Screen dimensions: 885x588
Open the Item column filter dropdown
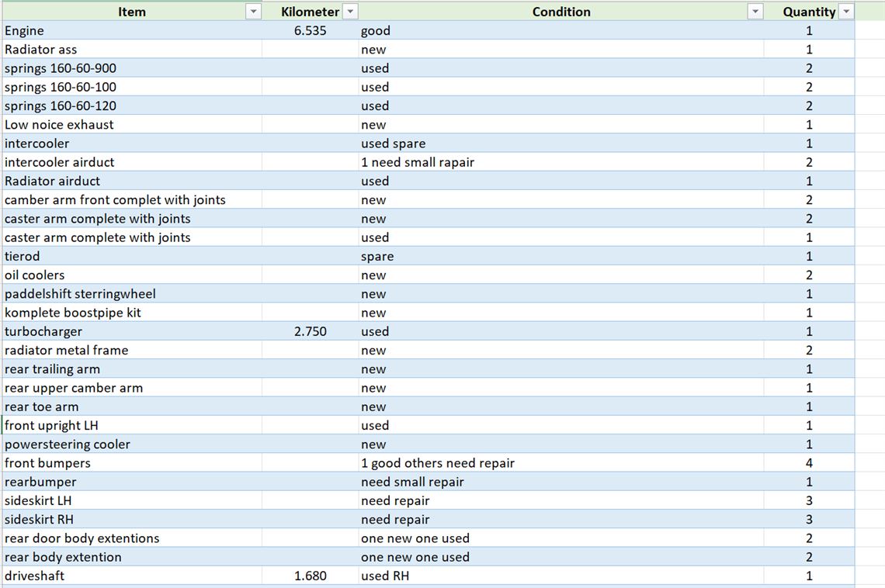252,12
